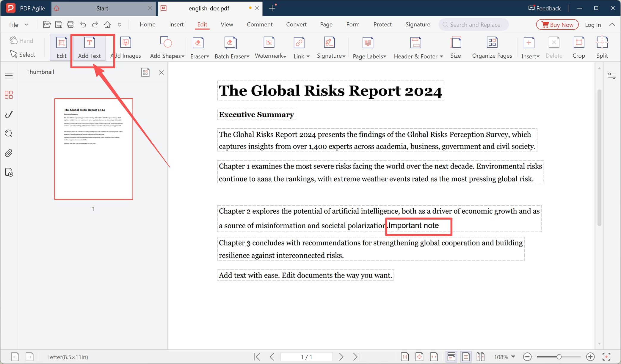Switch to the Start tab

point(102,8)
